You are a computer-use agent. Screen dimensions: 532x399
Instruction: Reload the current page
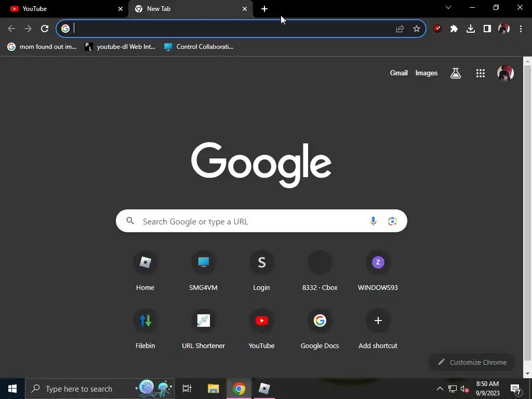click(x=45, y=29)
